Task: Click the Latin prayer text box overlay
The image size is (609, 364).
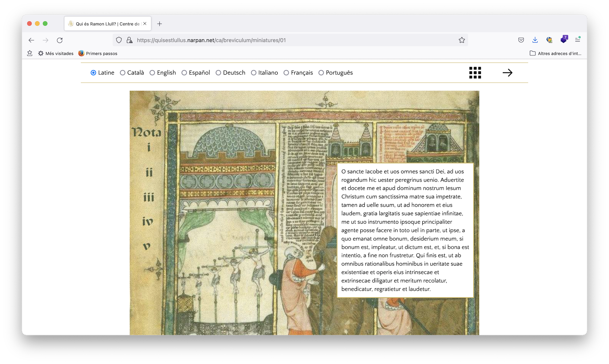Action: click(405, 230)
